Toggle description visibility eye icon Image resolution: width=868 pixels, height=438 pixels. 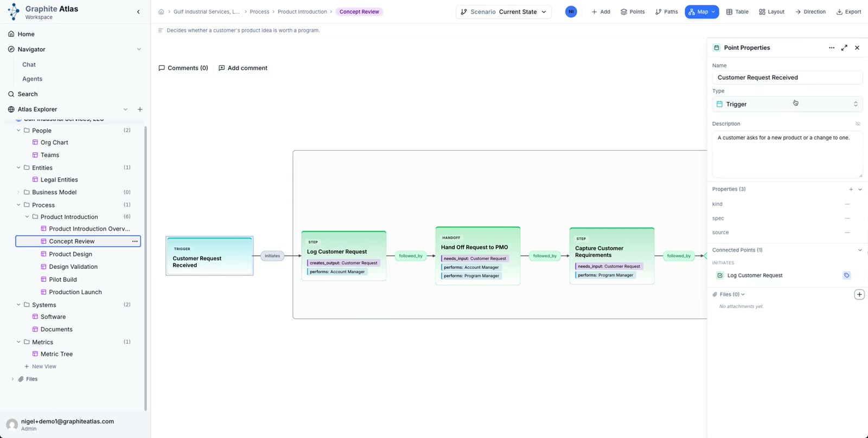coord(858,124)
